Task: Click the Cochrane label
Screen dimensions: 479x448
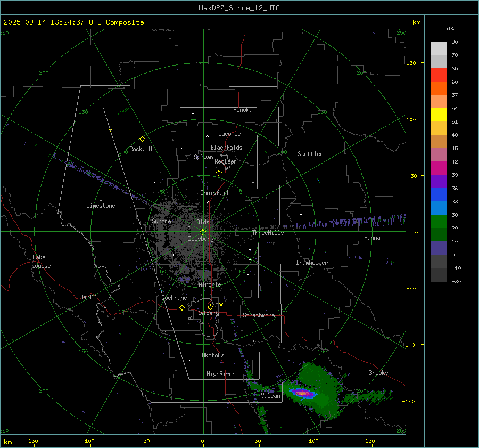Action: click(174, 298)
